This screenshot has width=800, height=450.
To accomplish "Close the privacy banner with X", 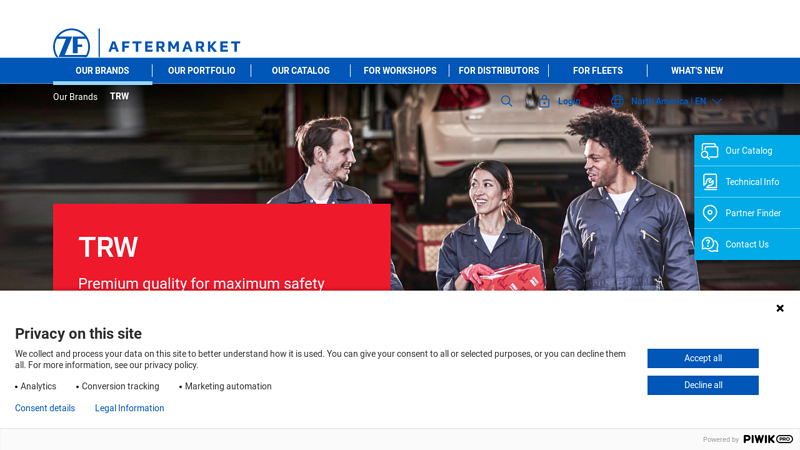I will pyautogui.click(x=780, y=308).
